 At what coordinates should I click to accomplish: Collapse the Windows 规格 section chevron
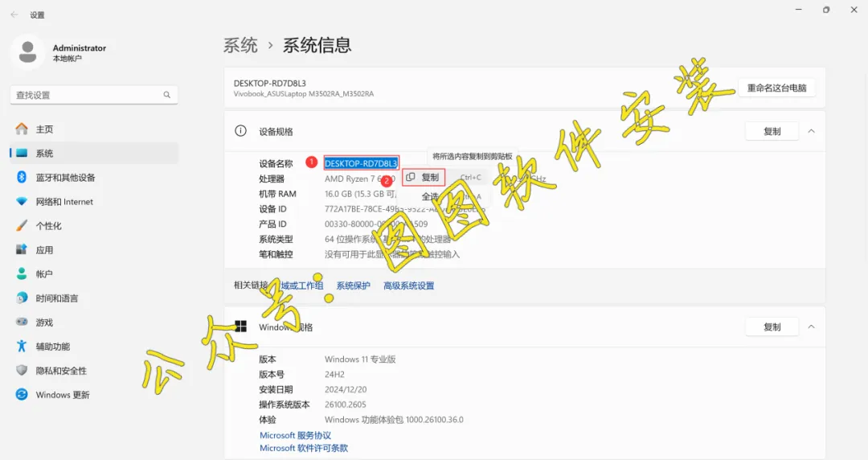tap(811, 327)
